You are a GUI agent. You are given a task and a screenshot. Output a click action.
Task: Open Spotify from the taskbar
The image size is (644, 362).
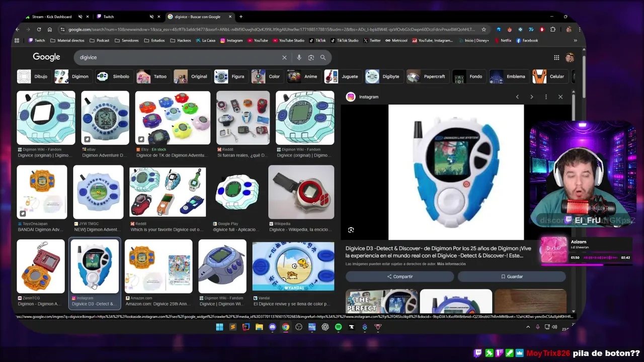point(338,327)
